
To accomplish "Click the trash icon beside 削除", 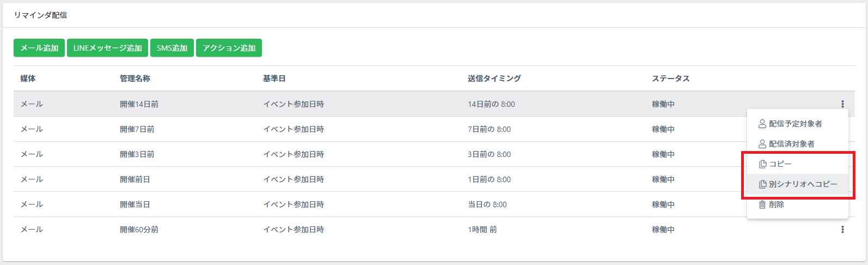I will [x=762, y=204].
